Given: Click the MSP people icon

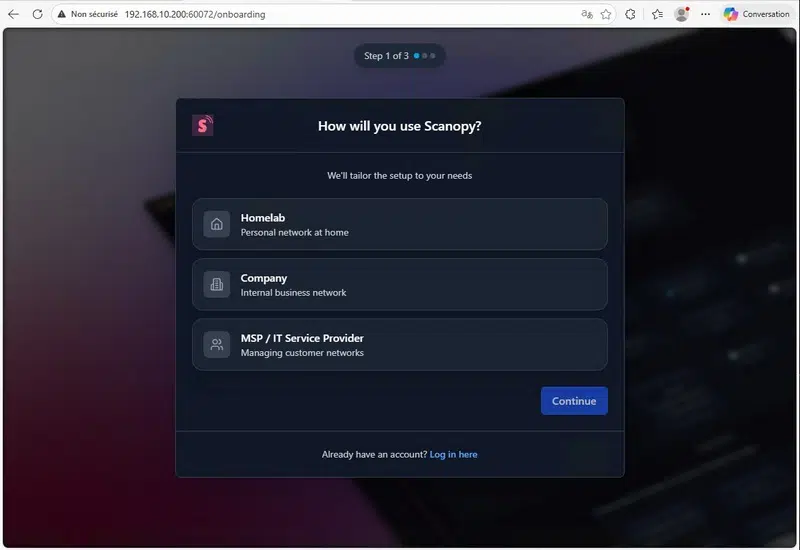Looking at the screenshot, I should pyautogui.click(x=217, y=345).
